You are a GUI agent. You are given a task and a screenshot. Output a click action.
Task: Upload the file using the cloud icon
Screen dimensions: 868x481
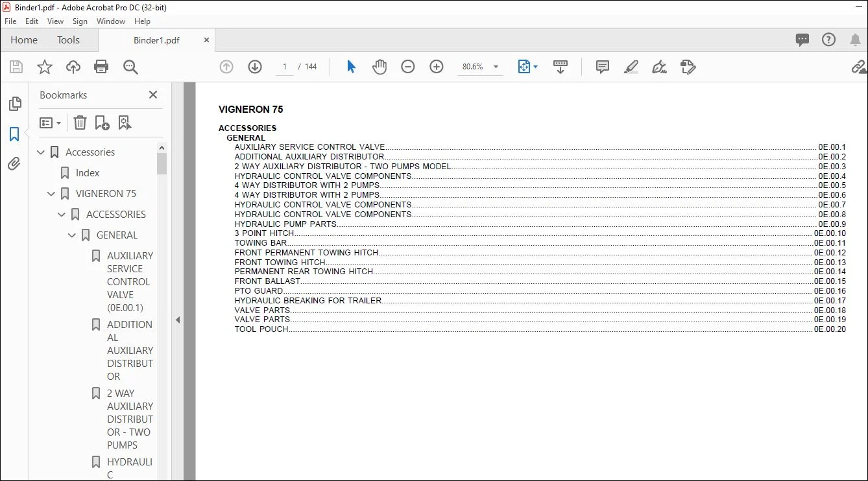73,67
